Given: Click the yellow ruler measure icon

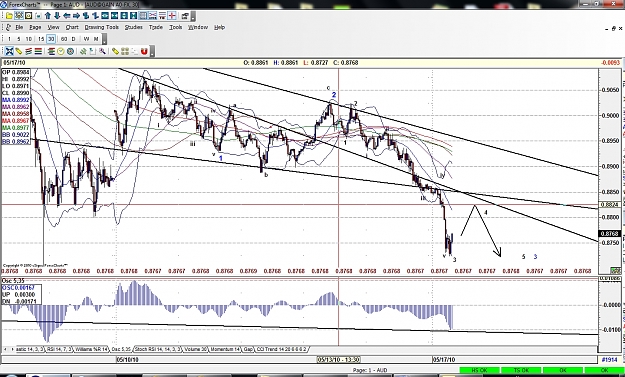Looking at the screenshot, I should click(x=116, y=51).
